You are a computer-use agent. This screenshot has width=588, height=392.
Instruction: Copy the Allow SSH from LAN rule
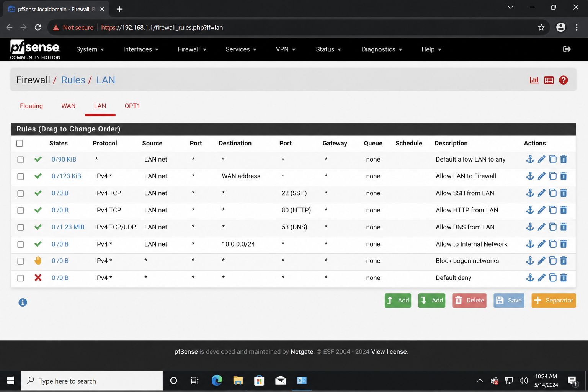click(x=552, y=193)
